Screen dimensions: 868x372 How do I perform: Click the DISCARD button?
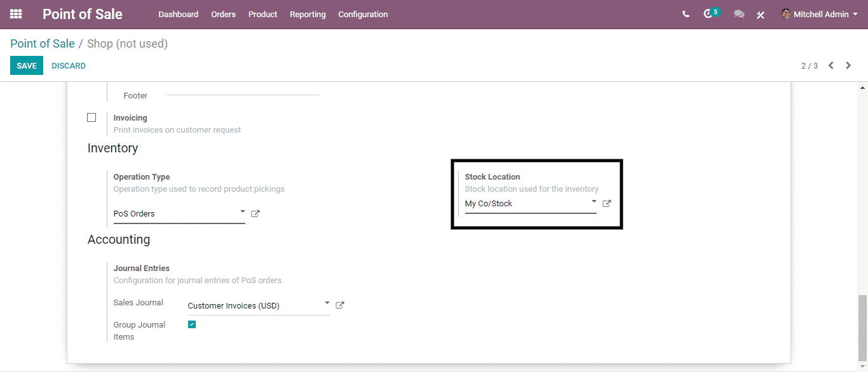(x=69, y=65)
